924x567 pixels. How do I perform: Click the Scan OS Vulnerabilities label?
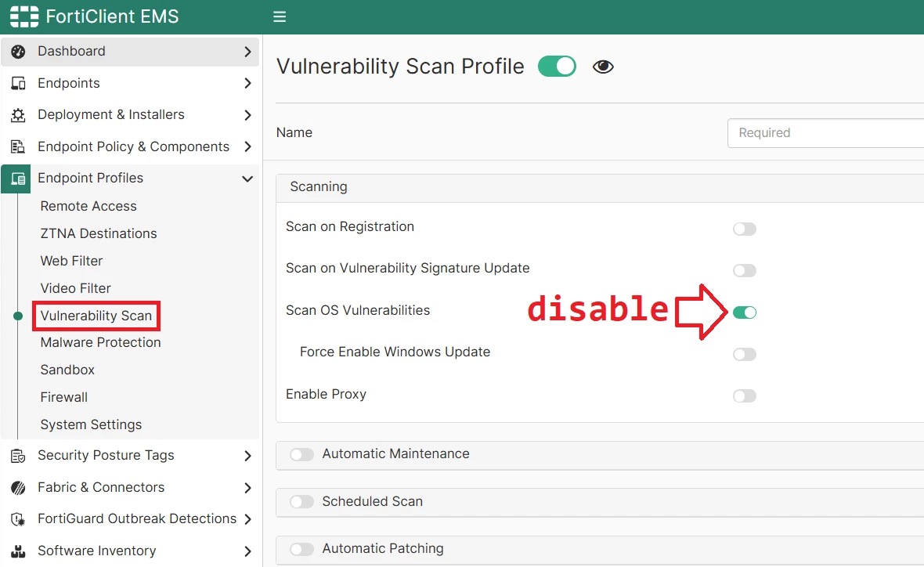358,311
